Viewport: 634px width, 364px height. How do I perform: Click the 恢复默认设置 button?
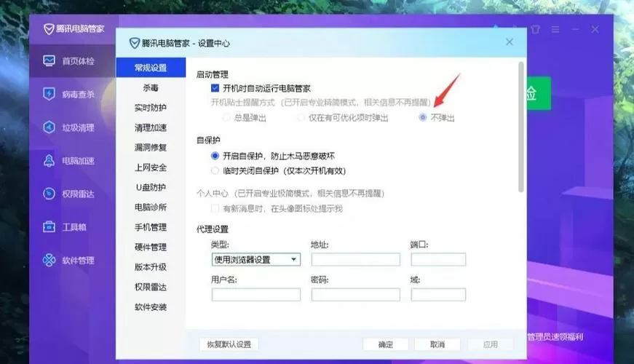tap(229, 344)
